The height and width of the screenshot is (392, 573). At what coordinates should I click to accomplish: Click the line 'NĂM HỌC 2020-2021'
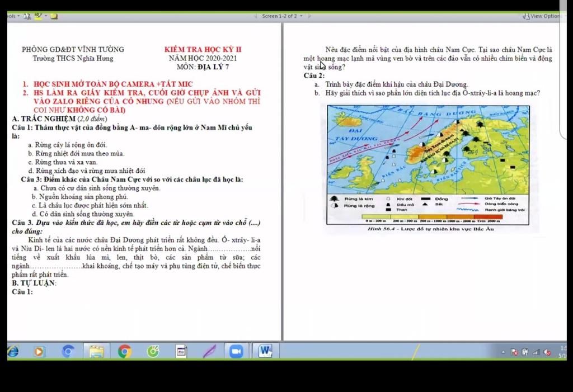pos(203,58)
